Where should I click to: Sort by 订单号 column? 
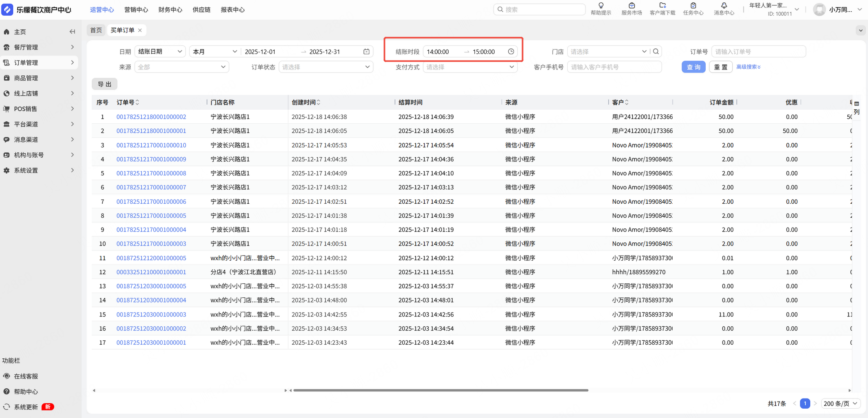tap(137, 102)
